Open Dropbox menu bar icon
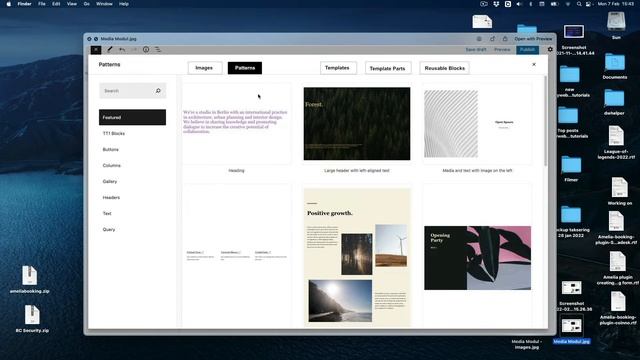Image resolution: width=640 pixels, height=360 pixels. click(496, 4)
